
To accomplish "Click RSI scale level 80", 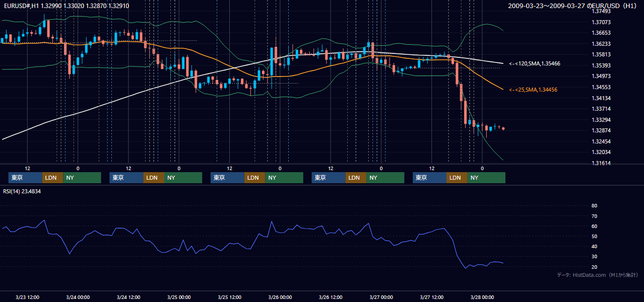I will tap(594, 206).
